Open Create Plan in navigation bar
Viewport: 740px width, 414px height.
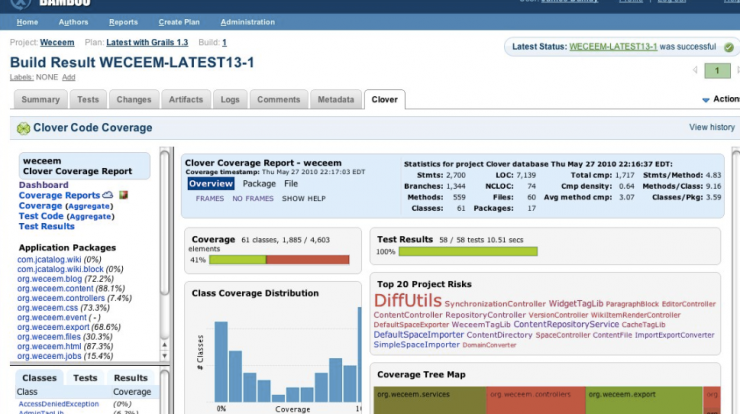tap(179, 22)
